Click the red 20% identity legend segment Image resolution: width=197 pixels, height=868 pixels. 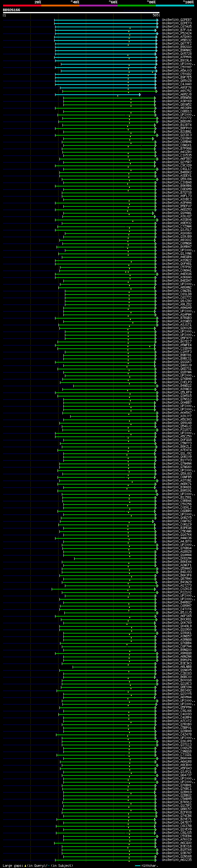22,6
